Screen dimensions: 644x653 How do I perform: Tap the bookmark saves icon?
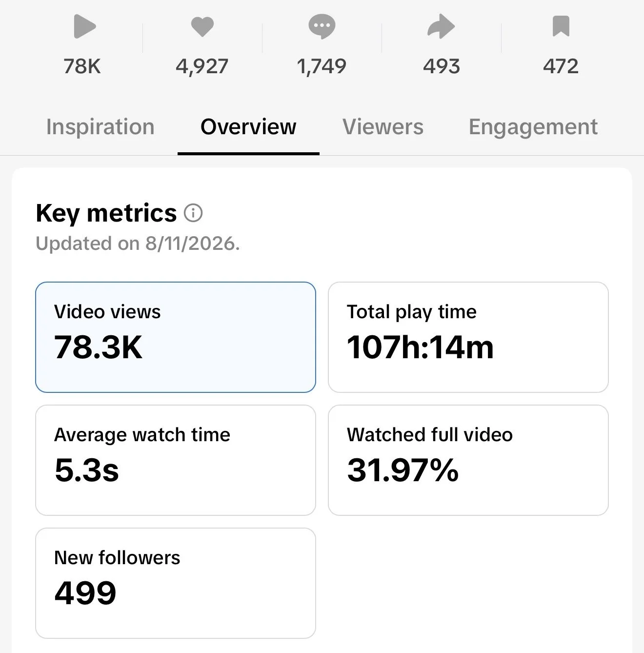coord(561,26)
